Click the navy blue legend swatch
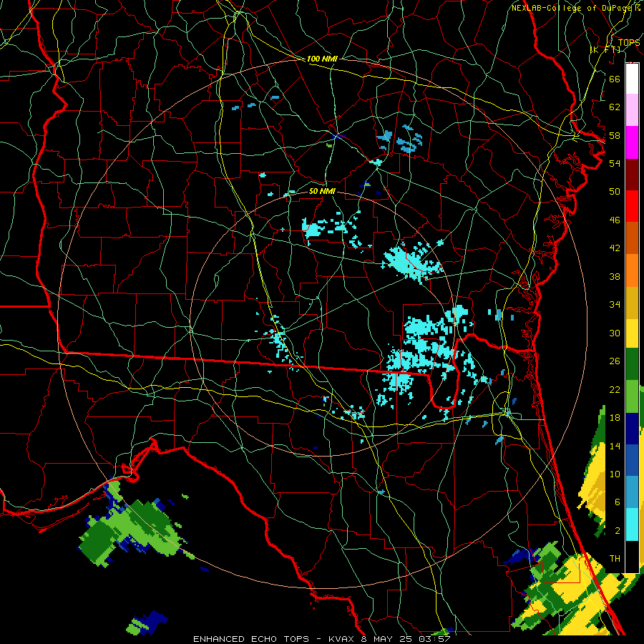The width and height of the screenshot is (644, 644). click(x=632, y=429)
